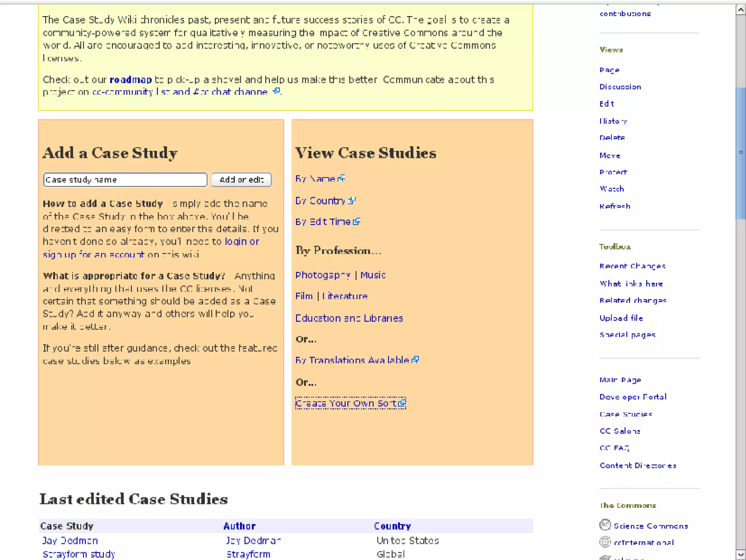Click the ccInternational globe icon
Image resolution: width=746 pixels, height=560 pixels.
coord(605,542)
